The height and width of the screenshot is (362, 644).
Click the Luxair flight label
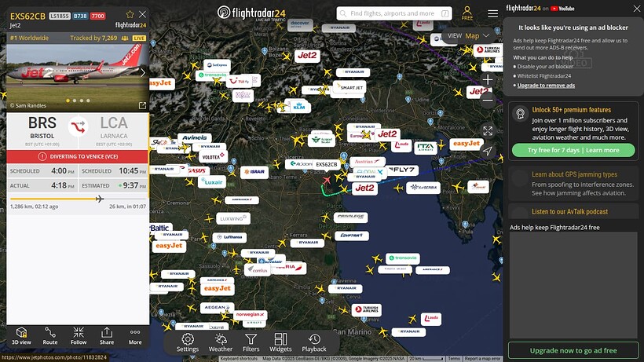point(212,182)
